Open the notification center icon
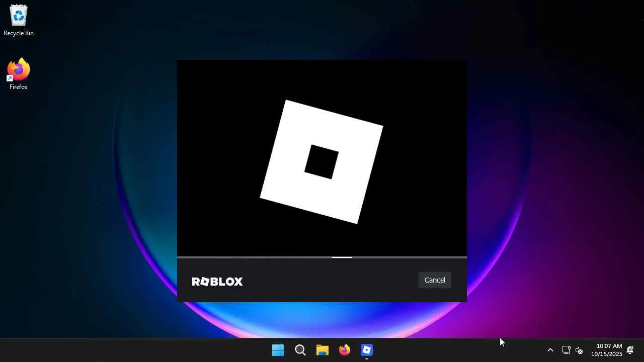The width and height of the screenshot is (644, 362). 630,350
